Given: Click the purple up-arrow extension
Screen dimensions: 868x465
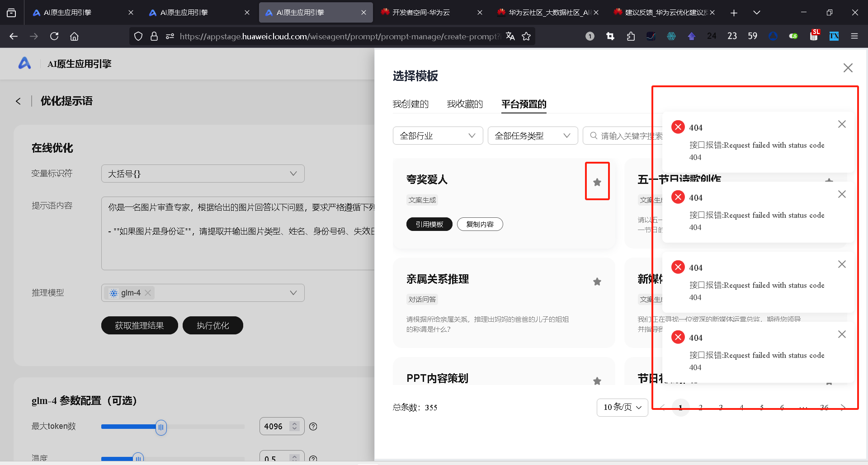Looking at the screenshot, I should click(692, 36).
